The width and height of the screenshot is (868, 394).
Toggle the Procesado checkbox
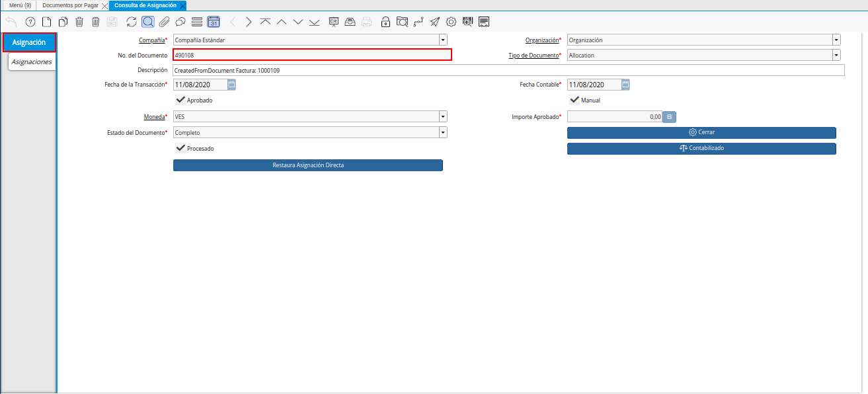[x=180, y=148]
